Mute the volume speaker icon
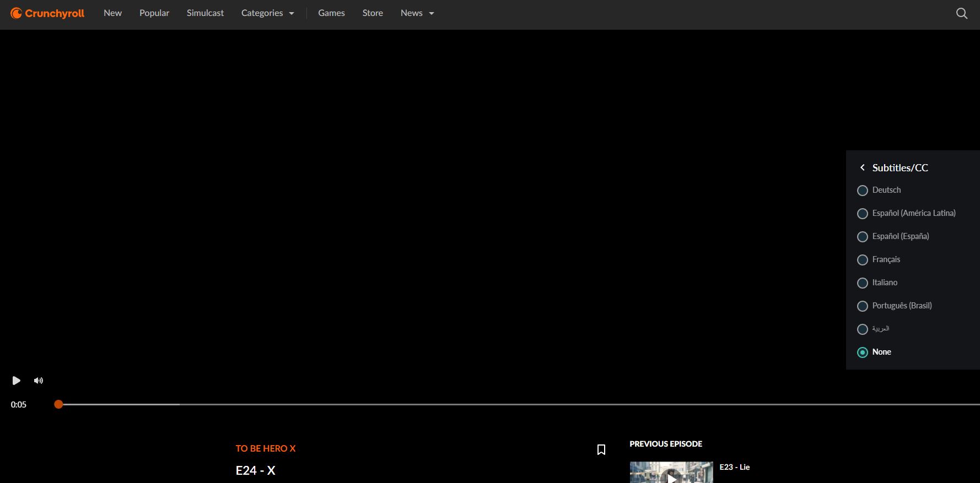Viewport: 980px width, 483px height. pyautogui.click(x=39, y=381)
